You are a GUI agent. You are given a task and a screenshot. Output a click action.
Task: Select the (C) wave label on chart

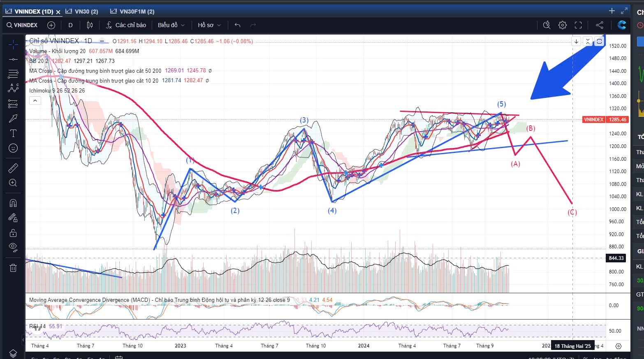(x=572, y=213)
